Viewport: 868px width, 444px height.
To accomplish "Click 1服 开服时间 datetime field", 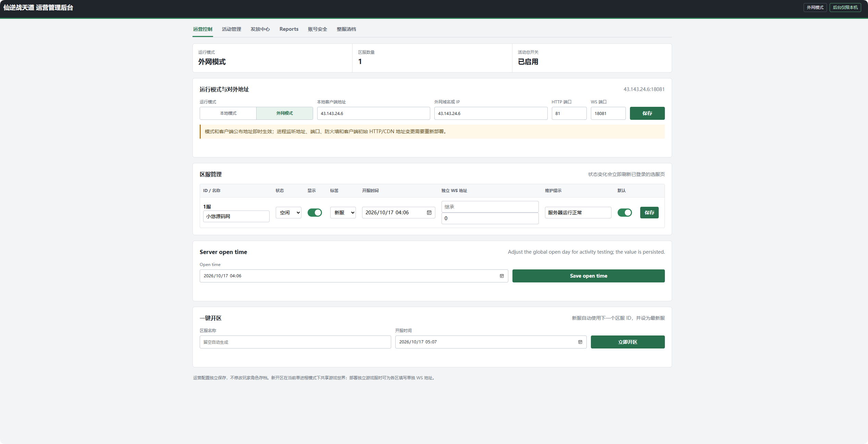I will tap(398, 213).
